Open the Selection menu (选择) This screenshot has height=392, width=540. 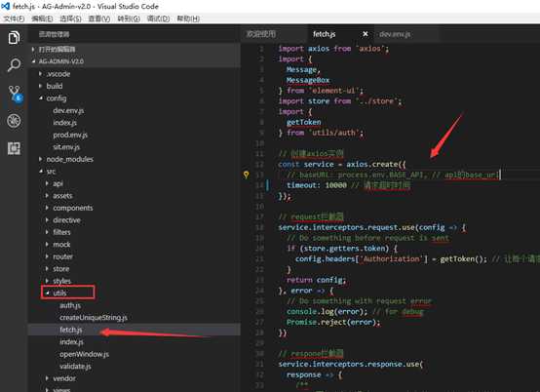70,19
